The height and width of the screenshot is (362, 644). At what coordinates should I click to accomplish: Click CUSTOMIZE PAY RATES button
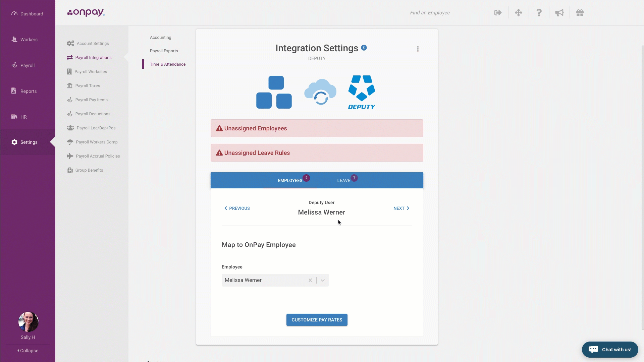coord(317,320)
